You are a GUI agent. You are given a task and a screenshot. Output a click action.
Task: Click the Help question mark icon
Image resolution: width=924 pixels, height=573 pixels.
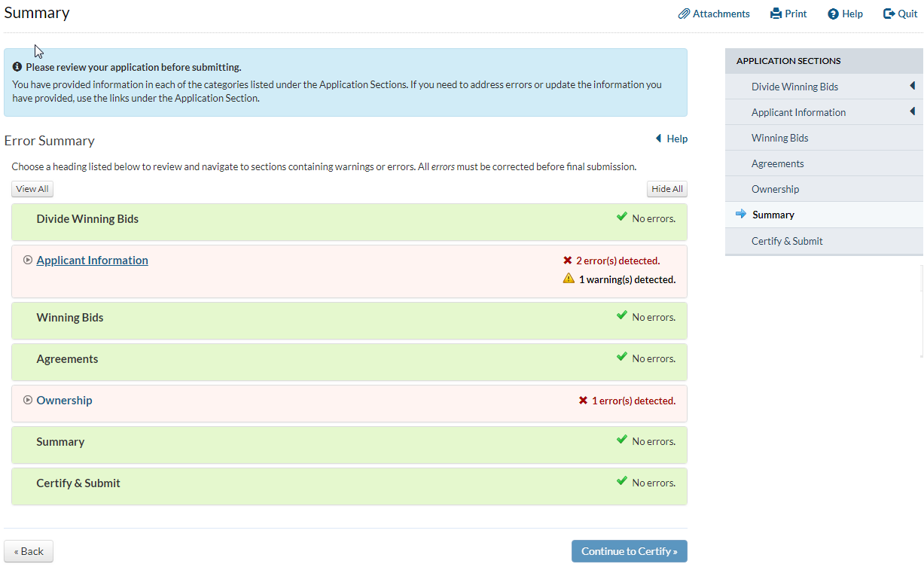(833, 14)
